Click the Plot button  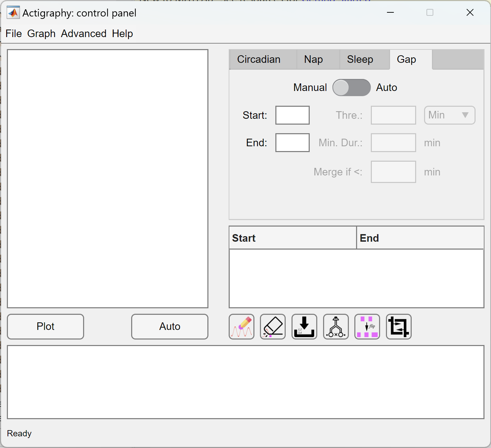(45, 326)
